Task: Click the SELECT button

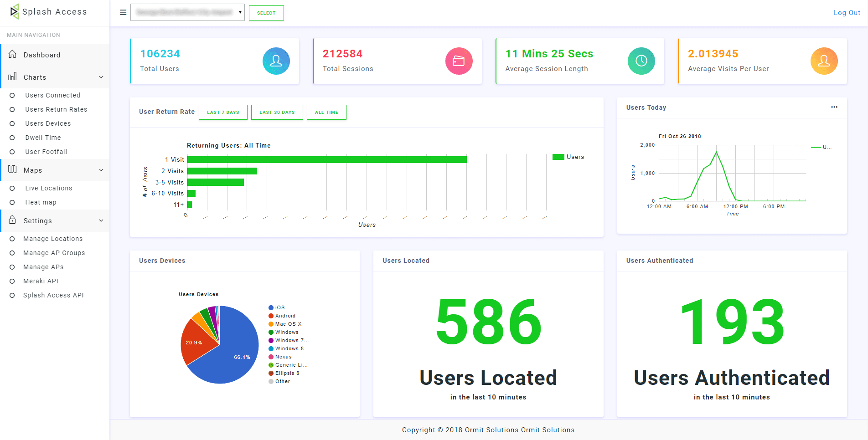Action: [x=266, y=13]
